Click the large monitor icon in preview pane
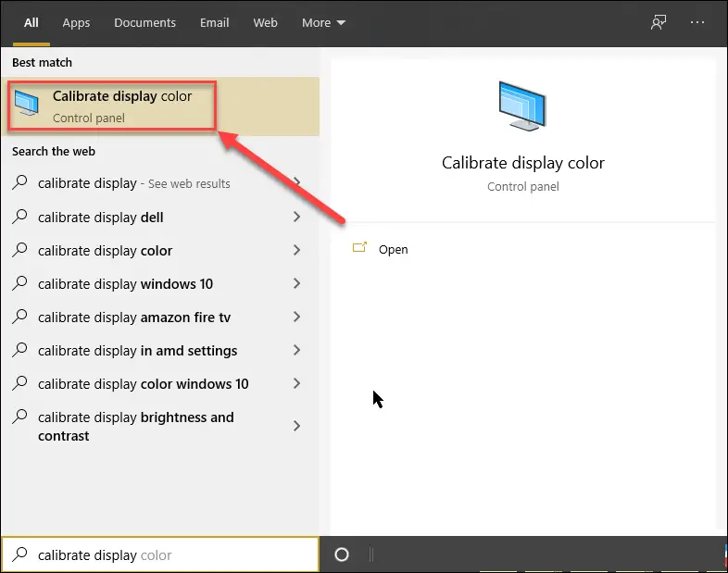728x573 pixels. click(x=522, y=106)
